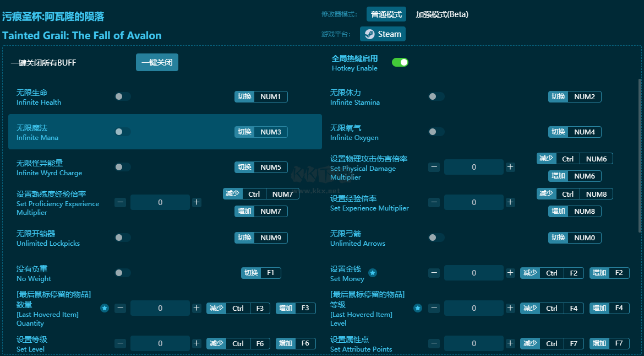Disable the Hotkey Enable global toggle
Viewport: 644px width, 356px height.
point(400,62)
